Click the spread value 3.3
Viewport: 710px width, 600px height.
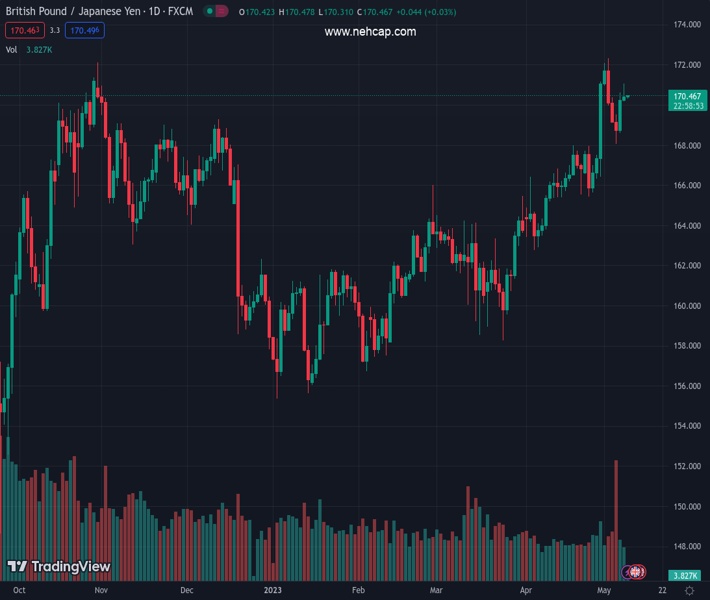click(x=54, y=31)
